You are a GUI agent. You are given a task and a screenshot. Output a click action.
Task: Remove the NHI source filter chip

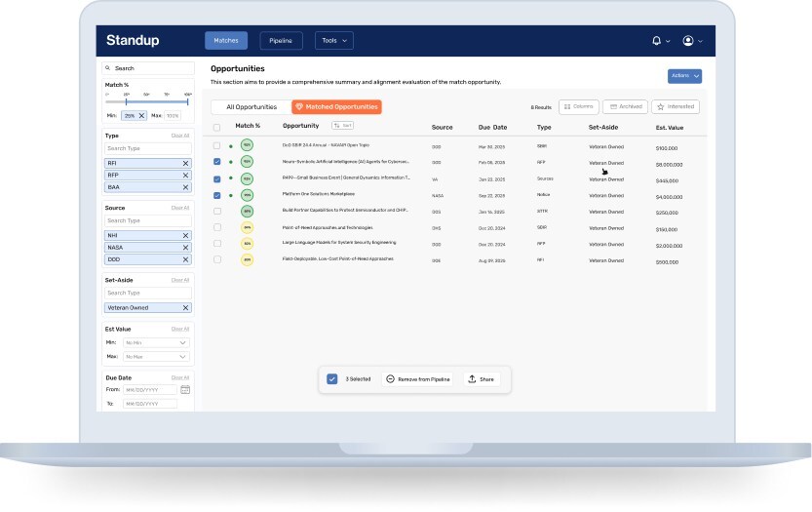(185, 235)
